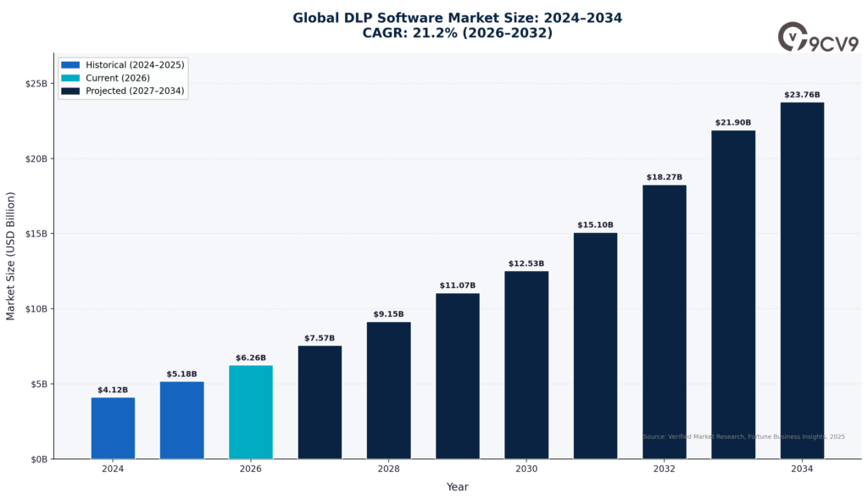Click the chart title 'Global DLP Software Market Size'
Viewport: 868px width, 499px height.
click(457, 19)
